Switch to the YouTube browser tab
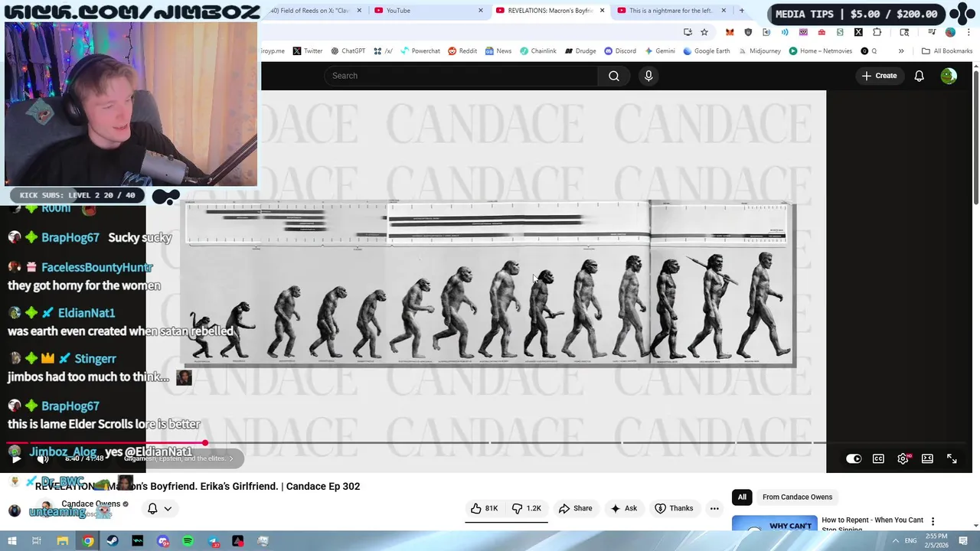The image size is (980, 551). coord(429,11)
